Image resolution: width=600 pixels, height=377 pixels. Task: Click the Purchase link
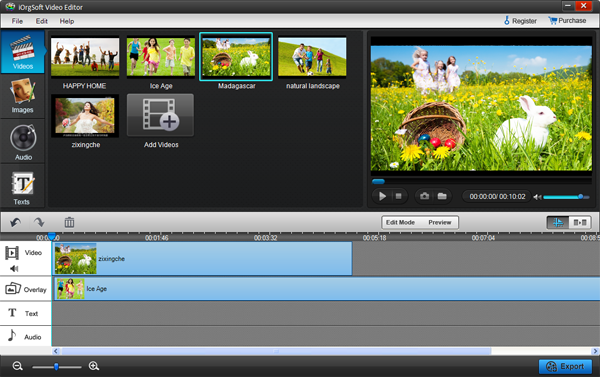click(x=567, y=21)
